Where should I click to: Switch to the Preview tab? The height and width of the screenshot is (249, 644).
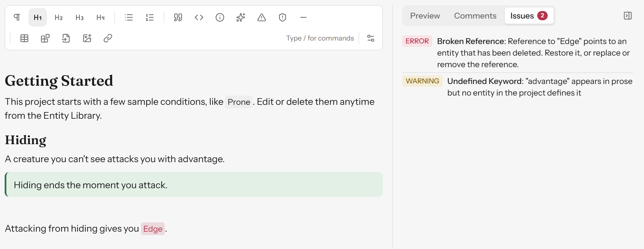(x=425, y=16)
